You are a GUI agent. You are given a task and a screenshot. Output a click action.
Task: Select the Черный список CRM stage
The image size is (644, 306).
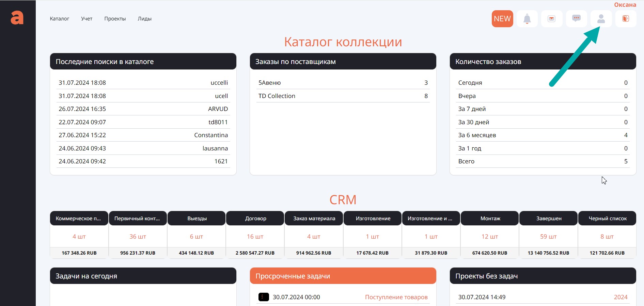(607, 219)
